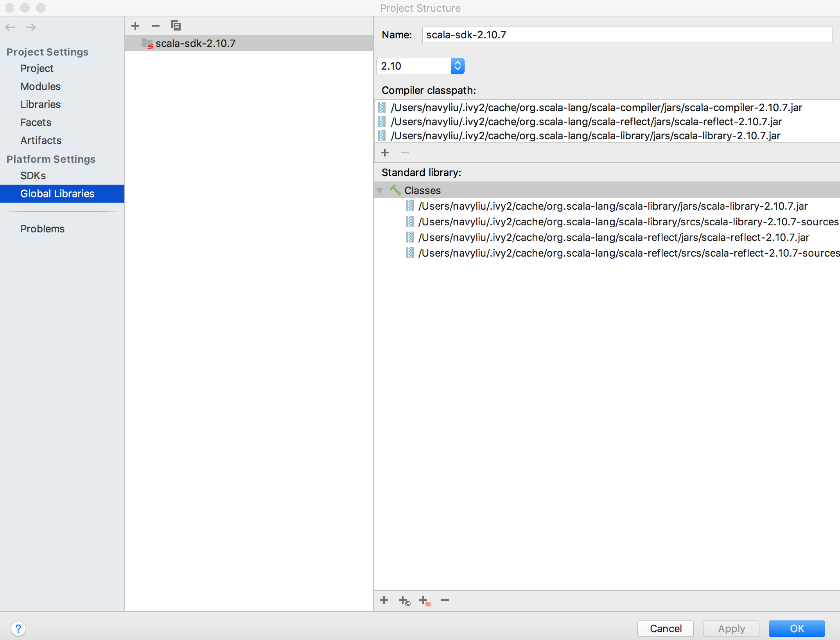Select scala-sdk-2.10.7 in library list
Image resolution: width=840 pixels, height=640 pixels.
(196, 43)
